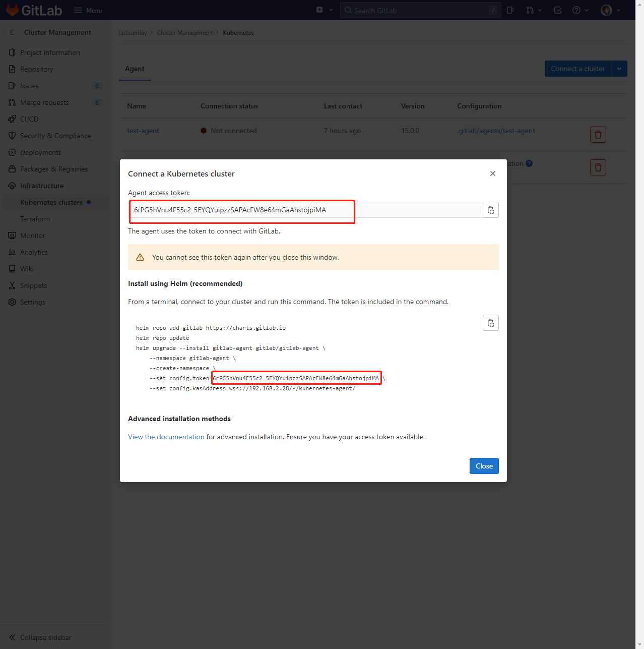Viewport: 644px width, 649px height.
Task: Click the Monitor sidebar icon
Action: pyautogui.click(x=12, y=235)
